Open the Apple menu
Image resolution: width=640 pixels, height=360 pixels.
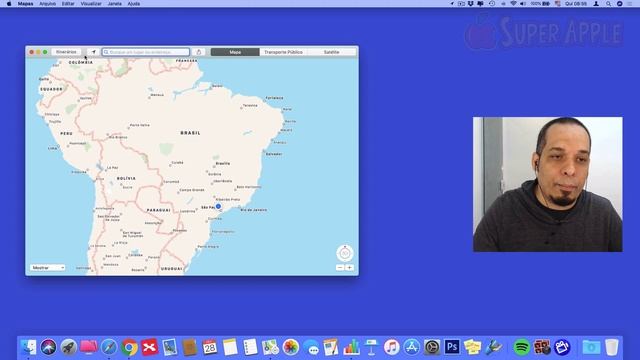tap(9, 4)
